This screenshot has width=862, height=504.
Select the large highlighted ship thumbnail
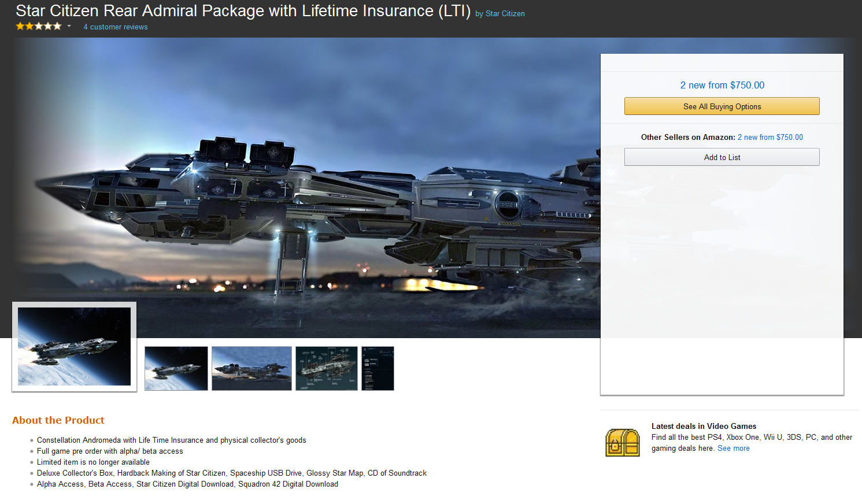click(75, 347)
